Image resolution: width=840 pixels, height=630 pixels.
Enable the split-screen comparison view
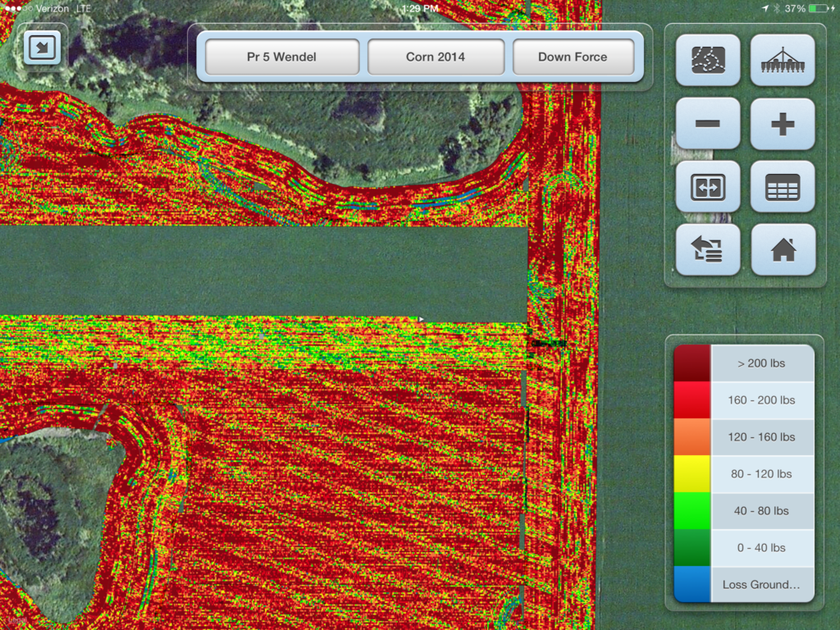[x=707, y=186]
